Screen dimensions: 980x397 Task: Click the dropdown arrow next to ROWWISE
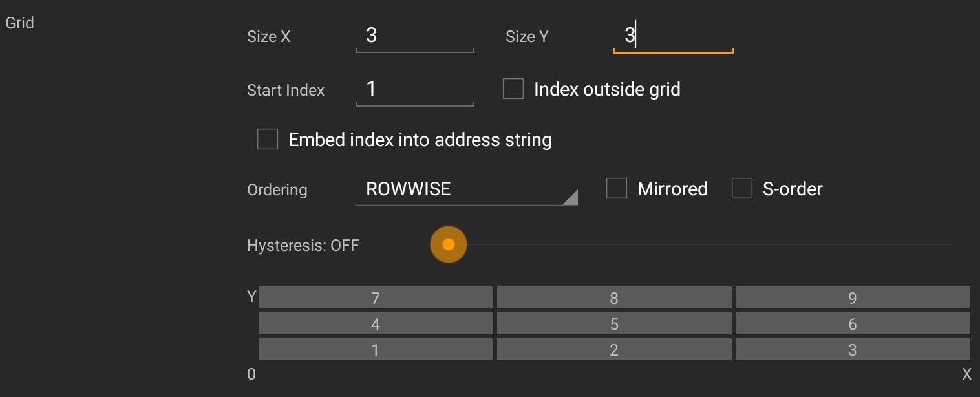pyautogui.click(x=571, y=196)
